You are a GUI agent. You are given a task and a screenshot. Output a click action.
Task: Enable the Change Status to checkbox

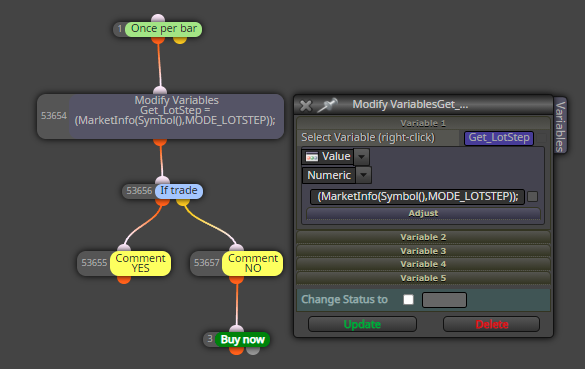pyautogui.click(x=409, y=300)
